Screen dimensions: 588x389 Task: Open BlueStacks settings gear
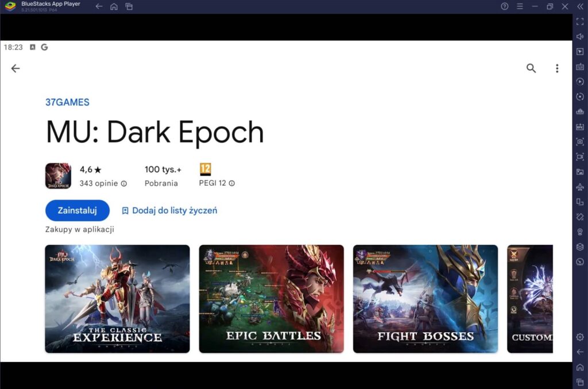tap(580, 338)
